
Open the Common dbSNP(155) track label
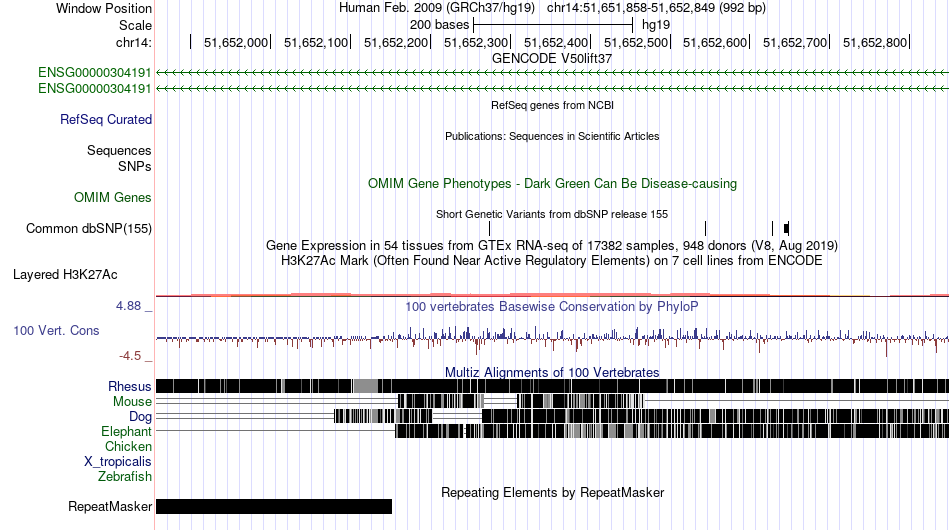89,228
